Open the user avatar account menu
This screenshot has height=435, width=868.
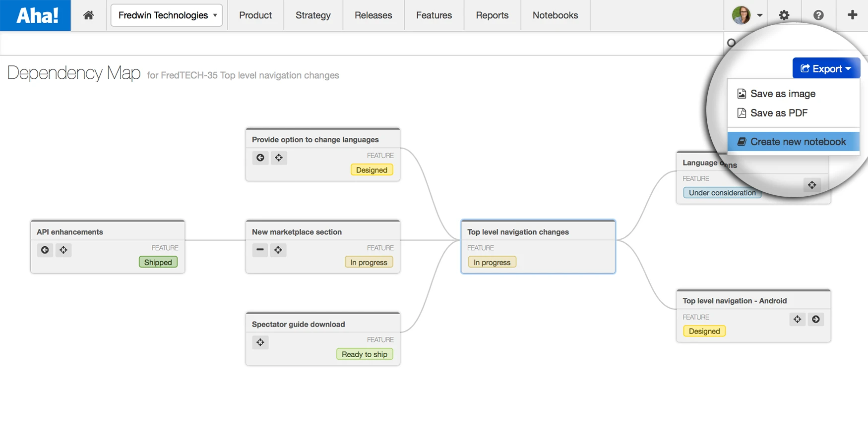tap(747, 15)
